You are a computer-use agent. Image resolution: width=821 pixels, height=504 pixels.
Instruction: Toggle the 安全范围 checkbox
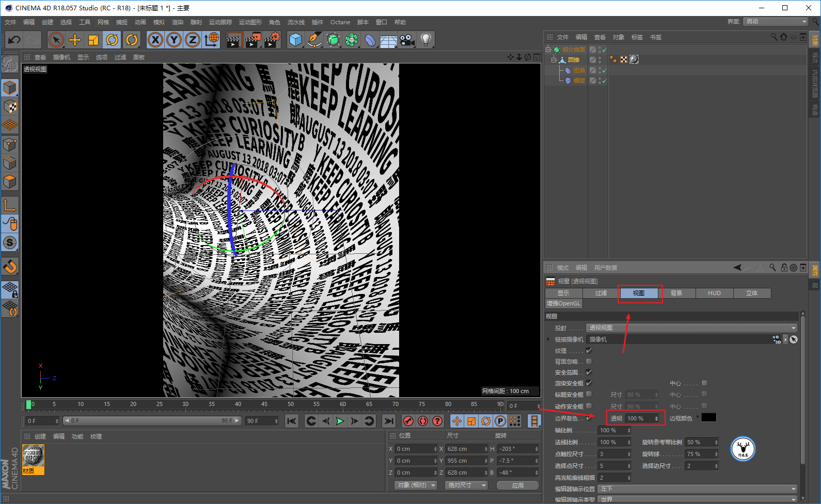589,372
